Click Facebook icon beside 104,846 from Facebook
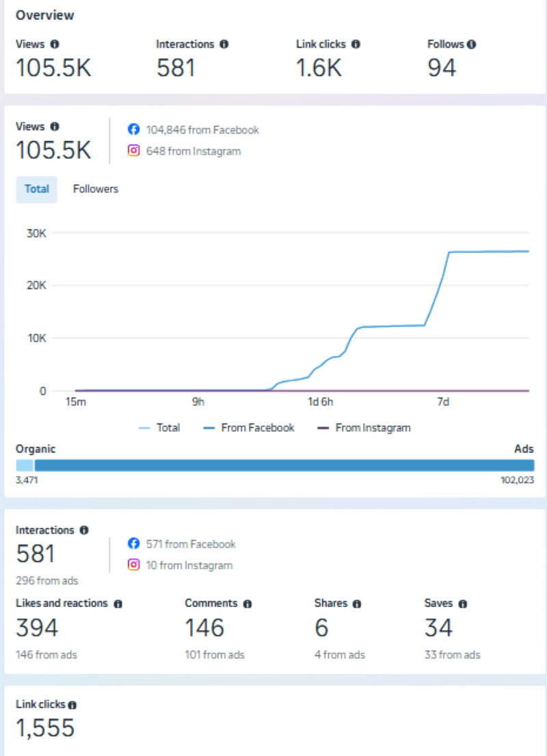The width and height of the screenshot is (547, 756). (133, 129)
